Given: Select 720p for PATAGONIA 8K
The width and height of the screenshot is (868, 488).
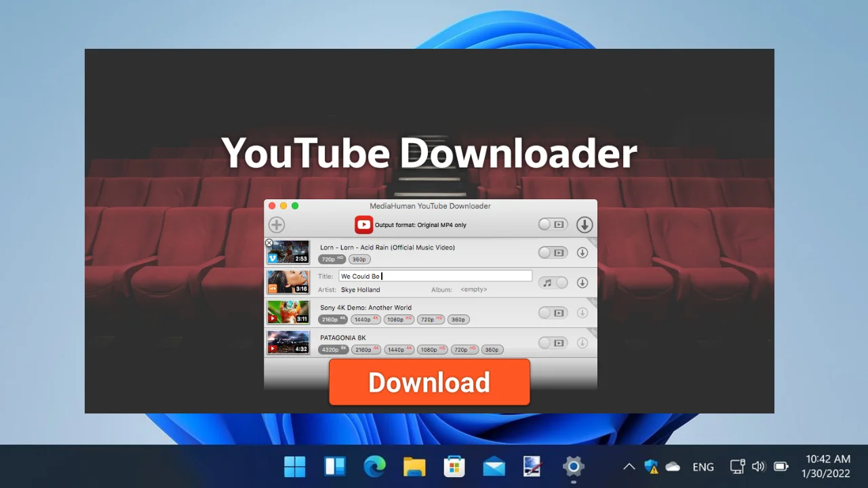Looking at the screenshot, I should (465, 350).
